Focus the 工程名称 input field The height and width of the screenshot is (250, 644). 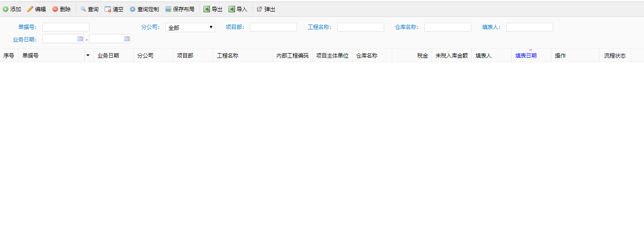pos(360,27)
